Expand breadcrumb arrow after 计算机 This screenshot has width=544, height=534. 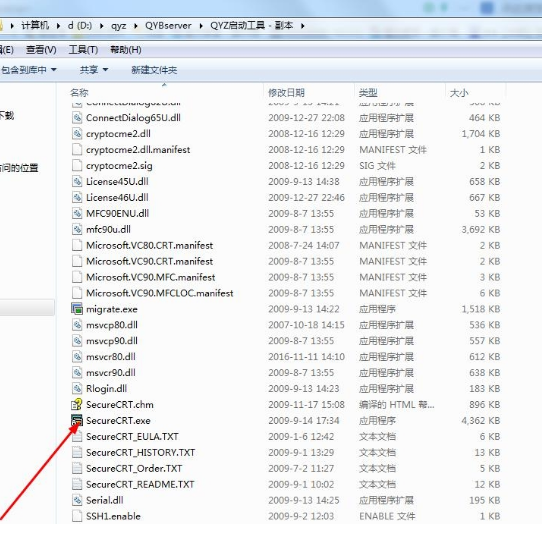tap(58, 26)
